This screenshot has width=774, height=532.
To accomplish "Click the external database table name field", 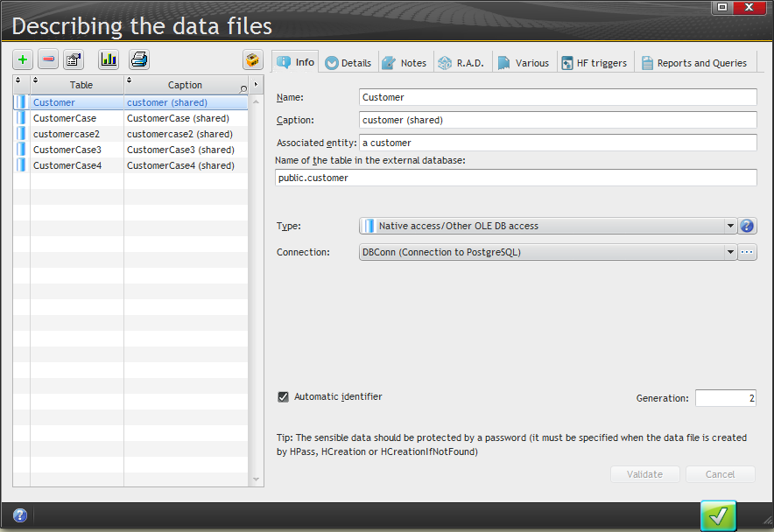I will point(516,178).
